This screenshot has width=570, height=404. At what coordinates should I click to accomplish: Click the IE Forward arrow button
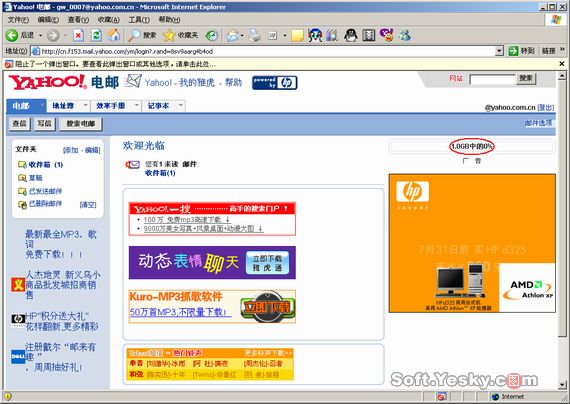[x=53, y=35]
